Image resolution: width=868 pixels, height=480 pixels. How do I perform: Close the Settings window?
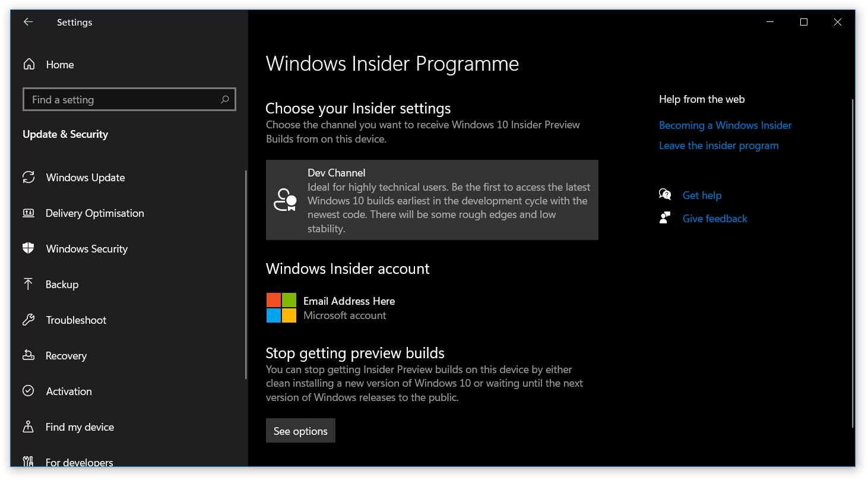[838, 22]
